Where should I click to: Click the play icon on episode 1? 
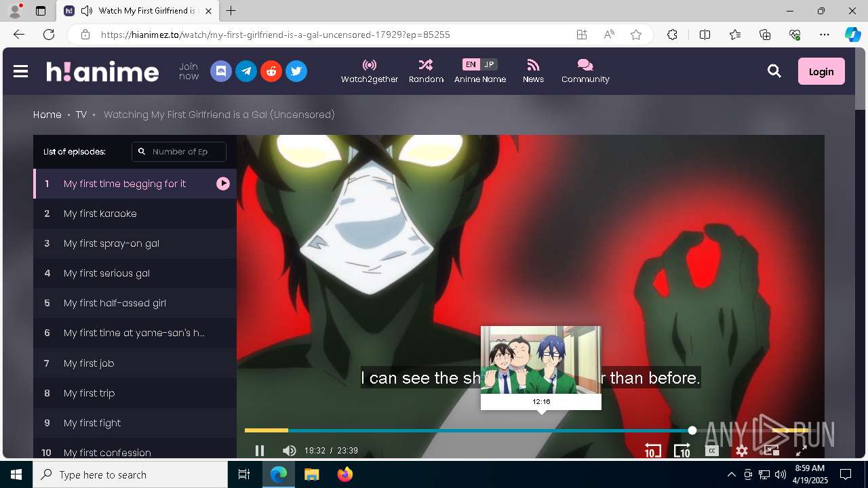pyautogui.click(x=223, y=184)
